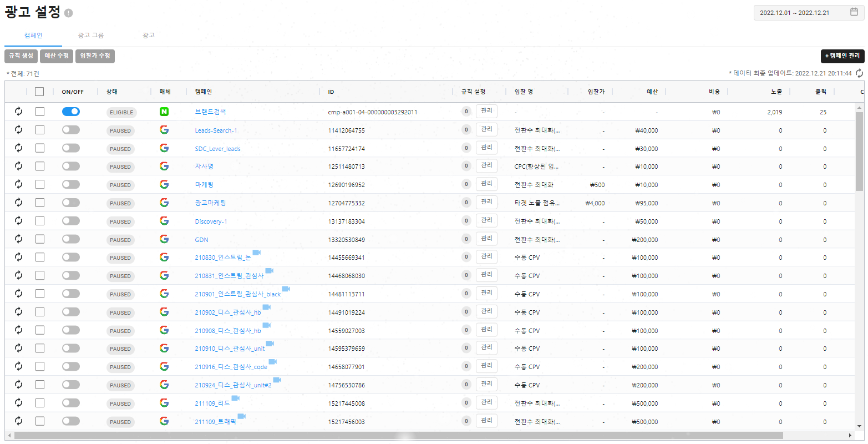Click sync icon on GDN campaign row

tap(18, 239)
